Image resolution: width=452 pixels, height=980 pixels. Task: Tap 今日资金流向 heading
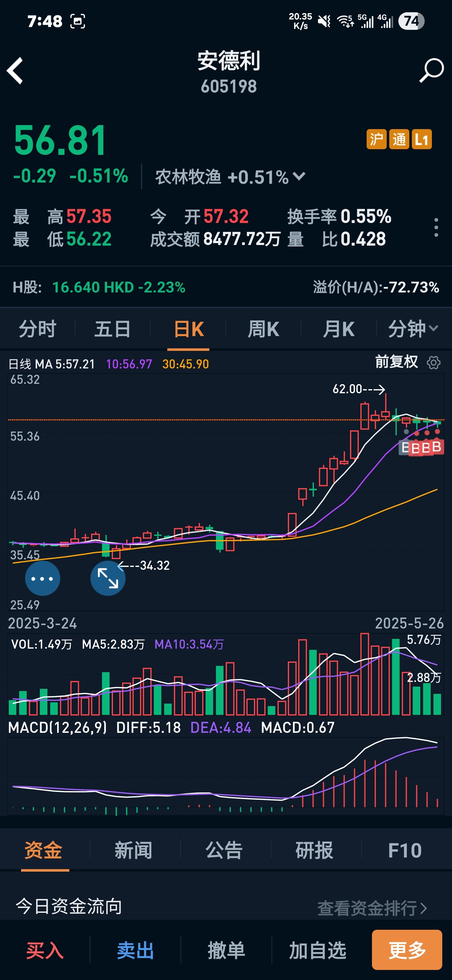68,906
